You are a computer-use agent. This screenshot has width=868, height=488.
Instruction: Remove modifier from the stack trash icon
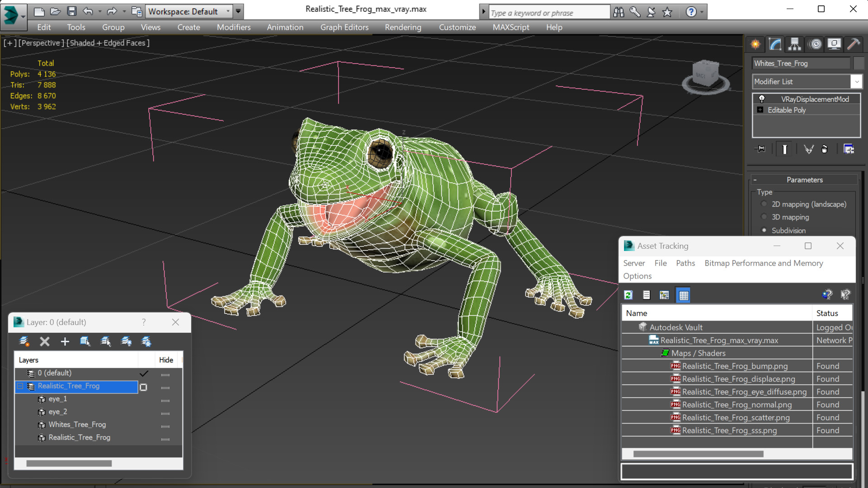tap(825, 149)
